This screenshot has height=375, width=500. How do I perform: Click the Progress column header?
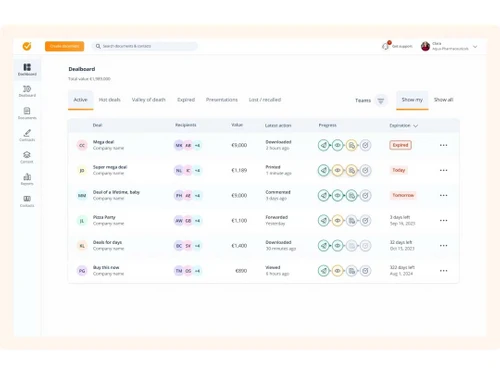[327, 125]
